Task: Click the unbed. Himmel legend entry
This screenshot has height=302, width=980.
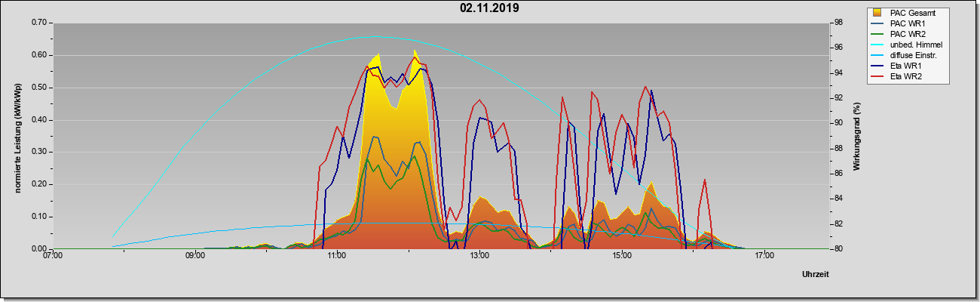Action: point(908,45)
